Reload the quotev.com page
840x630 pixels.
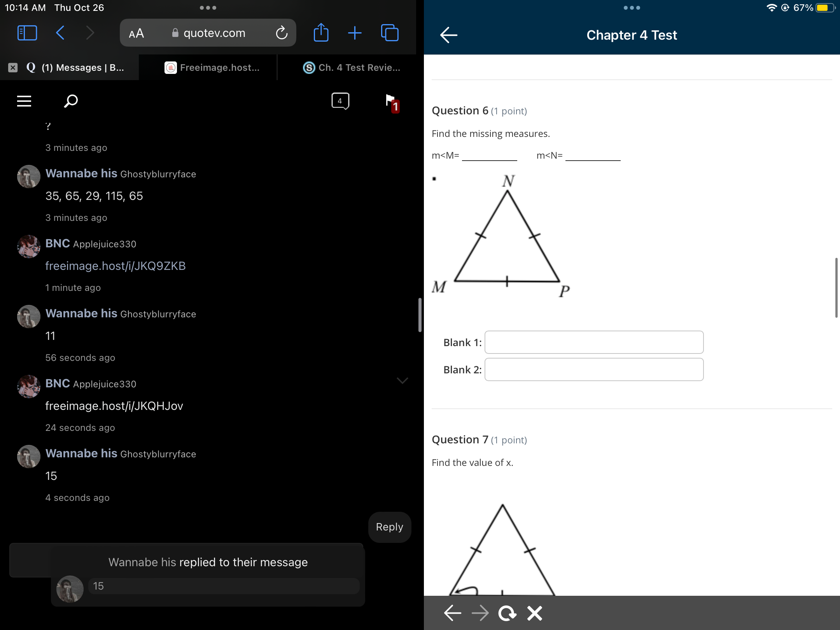[x=282, y=33]
